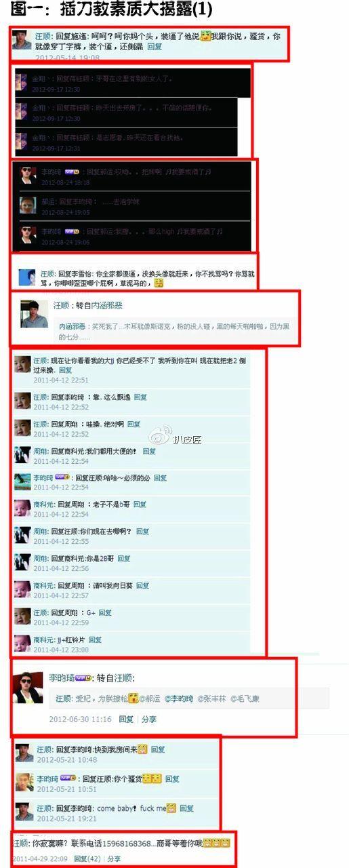
Task: Open the @毛飞康 mention
Action: click(245, 698)
